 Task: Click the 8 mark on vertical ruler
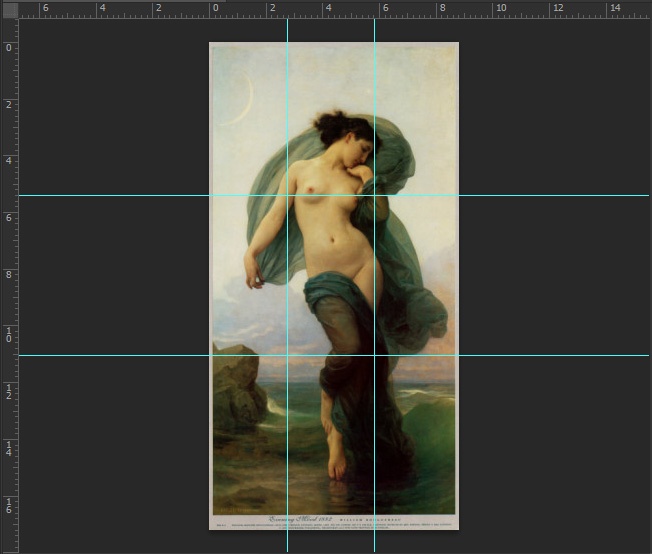point(9,275)
